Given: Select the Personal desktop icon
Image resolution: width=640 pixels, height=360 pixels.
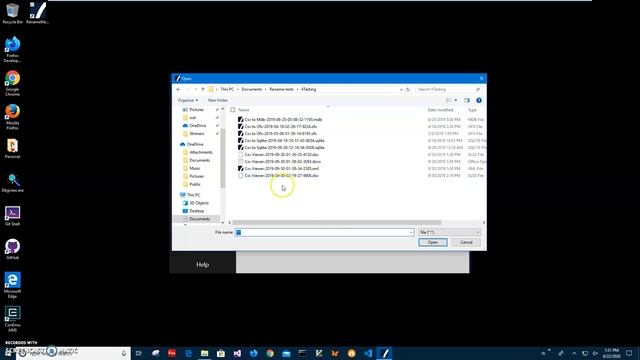Looking at the screenshot, I should [12, 149].
